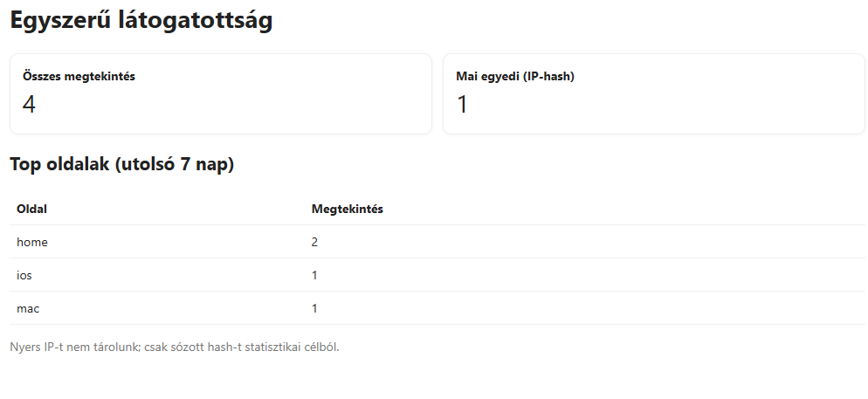Click the word ios in Oldal column
Viewport: 868px width, 399px height.
click(24, 275)
